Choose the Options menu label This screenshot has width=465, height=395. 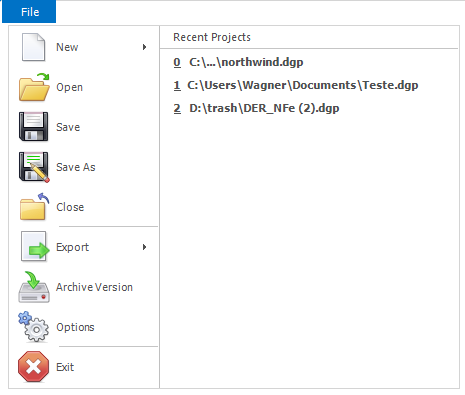(75, 327)
